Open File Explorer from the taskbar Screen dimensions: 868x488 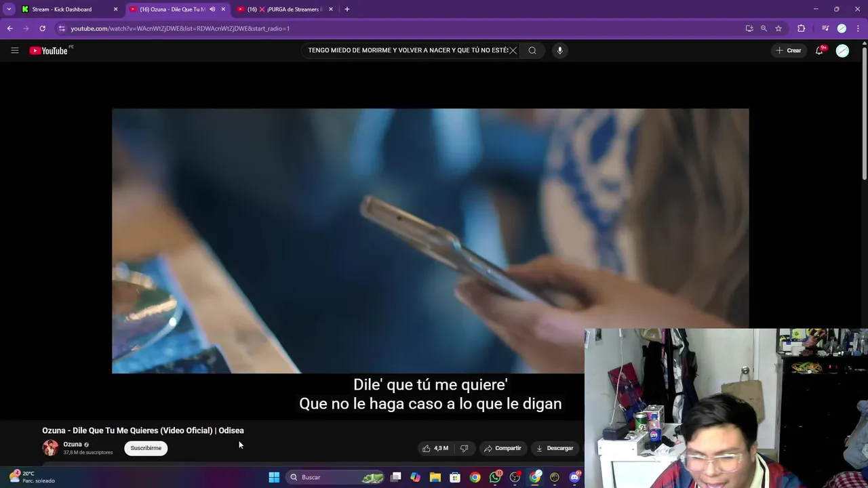click(435, 477)
